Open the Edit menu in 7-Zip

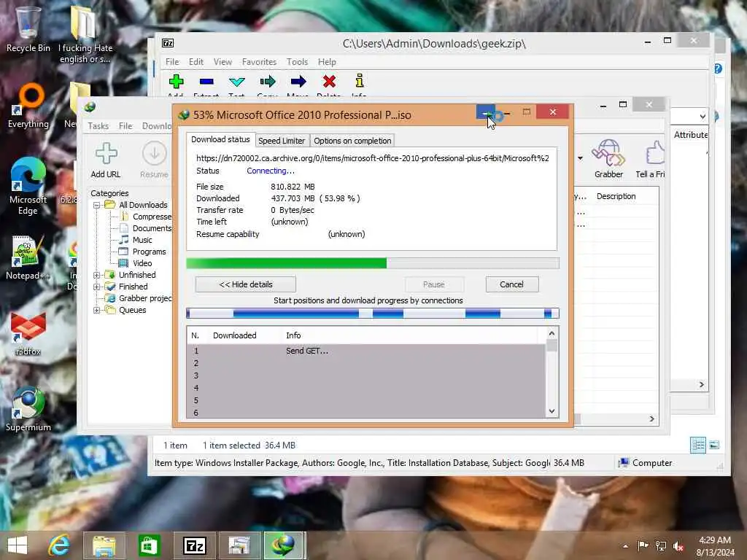tap(196, 62)
